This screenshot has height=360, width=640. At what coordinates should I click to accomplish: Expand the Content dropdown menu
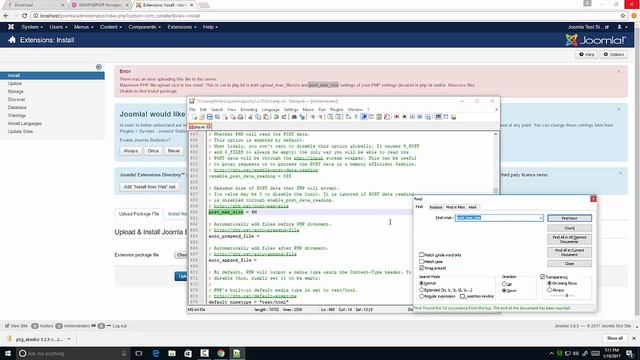[111, 27]
